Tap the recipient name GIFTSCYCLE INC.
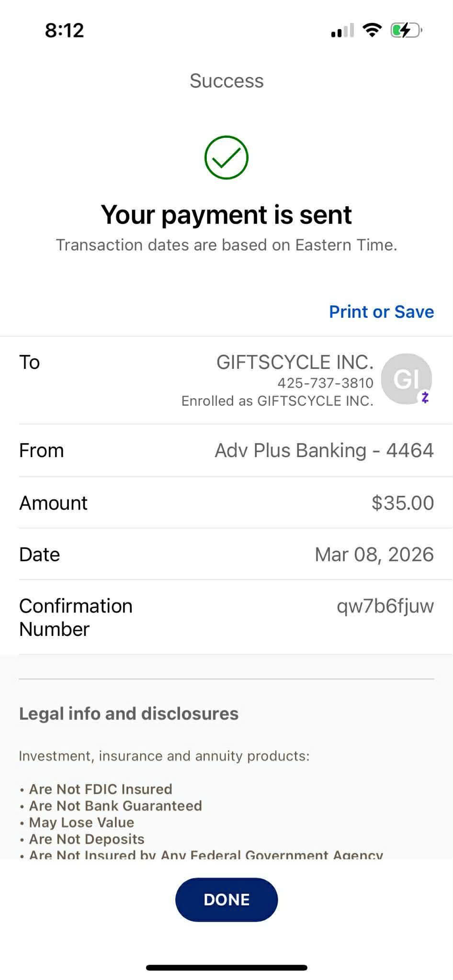 294,362
